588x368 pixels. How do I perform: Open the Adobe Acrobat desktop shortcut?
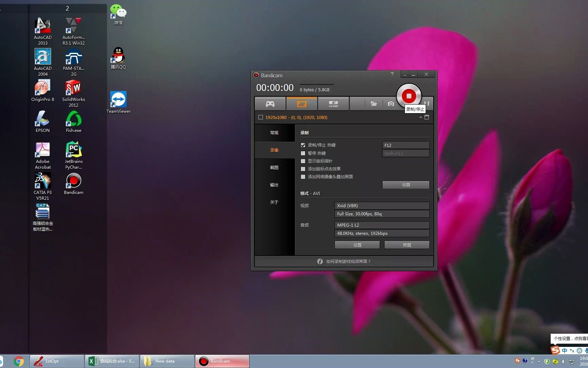point(43,155)
